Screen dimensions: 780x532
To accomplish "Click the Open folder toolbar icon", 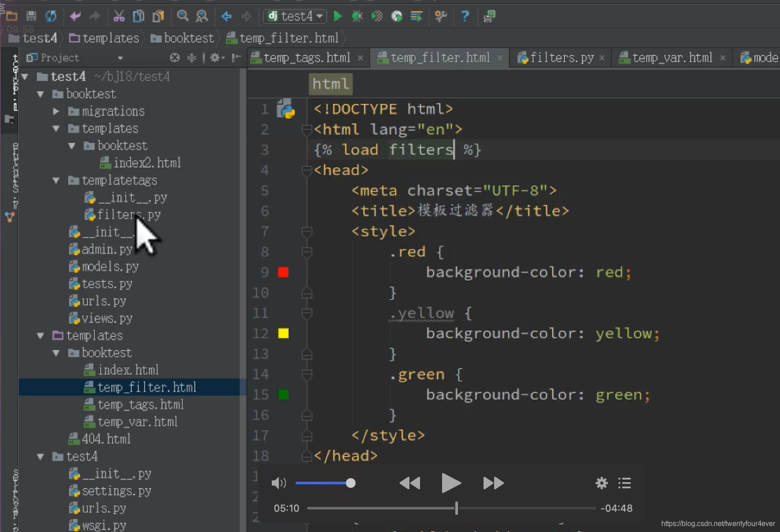I will tap(11, 16).
